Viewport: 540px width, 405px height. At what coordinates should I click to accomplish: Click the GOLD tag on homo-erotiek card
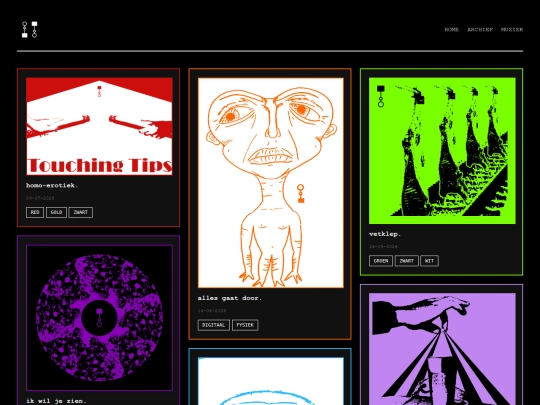coord(56,212)
